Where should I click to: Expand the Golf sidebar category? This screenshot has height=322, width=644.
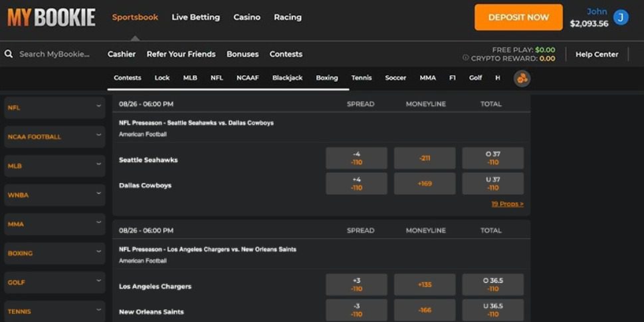(54, 283)
